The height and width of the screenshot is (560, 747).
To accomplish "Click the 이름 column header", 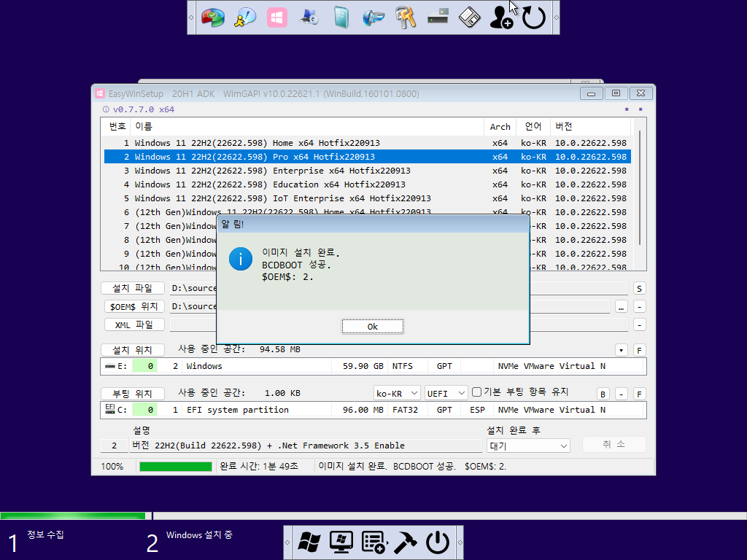I will click(x=307, y=127).
